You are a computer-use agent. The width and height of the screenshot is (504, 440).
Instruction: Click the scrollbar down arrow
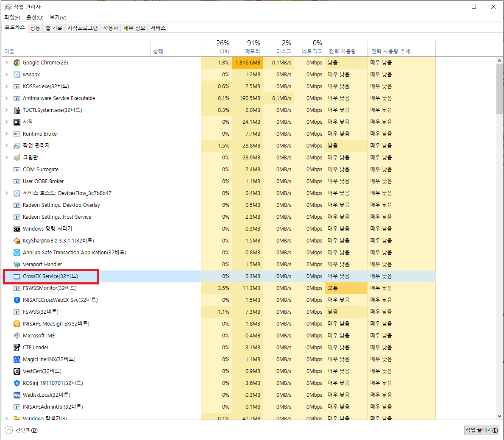499,416
